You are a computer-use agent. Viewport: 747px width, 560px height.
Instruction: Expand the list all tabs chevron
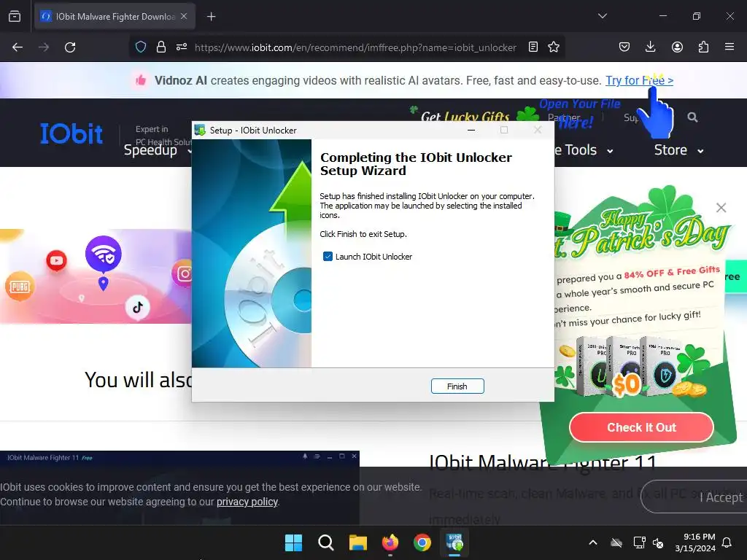602,16
